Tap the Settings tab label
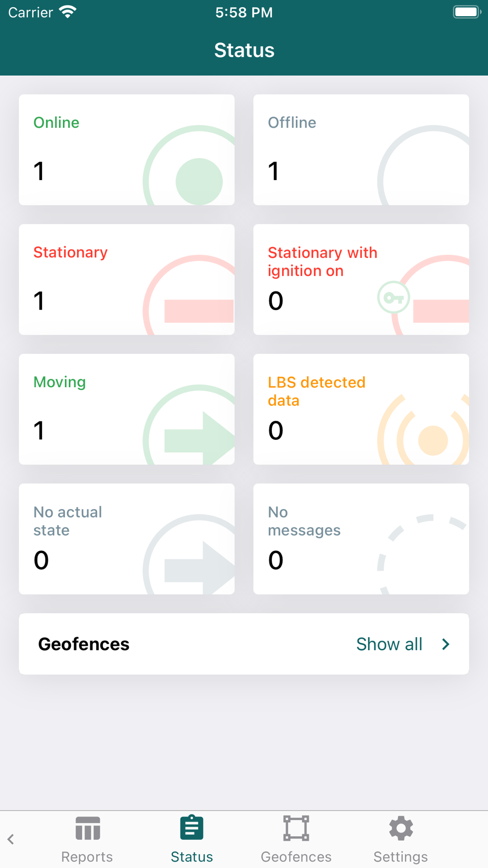 (401, 857)
